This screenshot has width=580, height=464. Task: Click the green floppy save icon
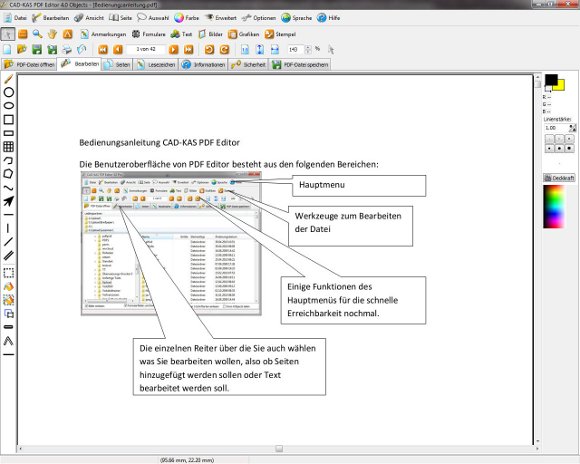37,49
